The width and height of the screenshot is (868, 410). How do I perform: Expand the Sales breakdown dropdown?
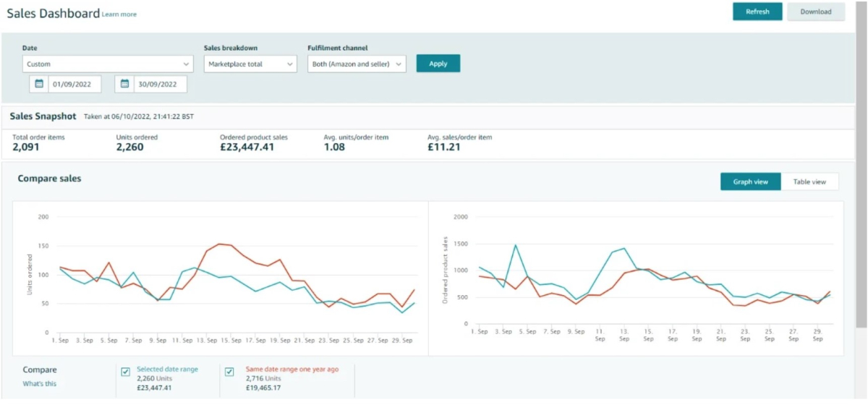point(250,64)
